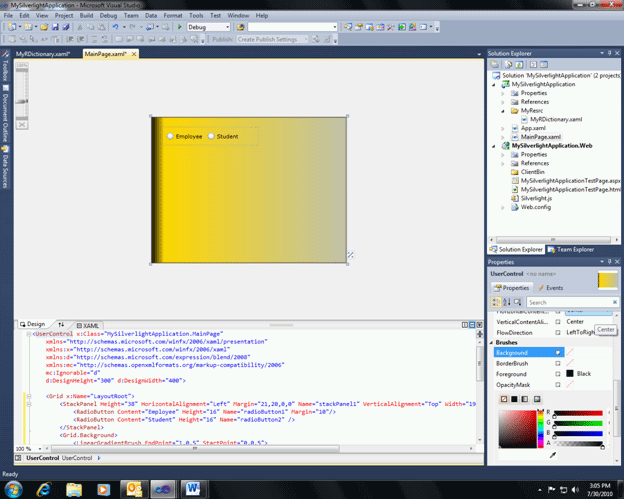Click the Find in Files toolbar icon
624x499 pixels.
241,27
